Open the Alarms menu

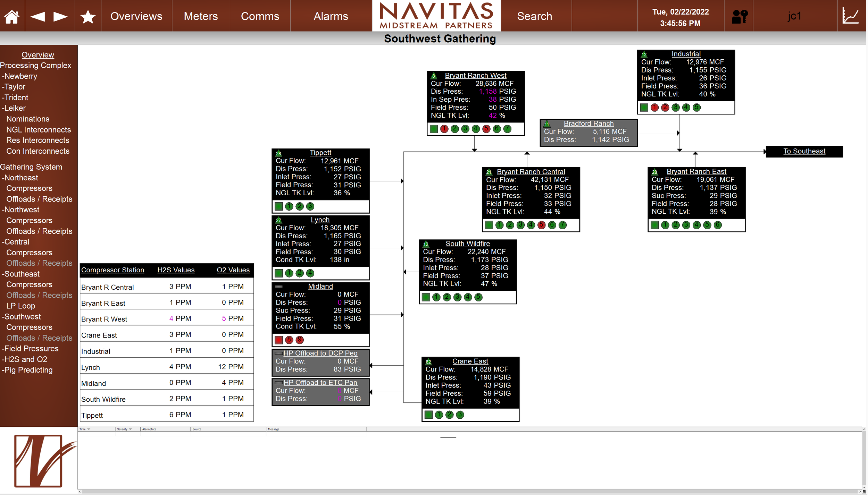pyautogui.click(x=331, y=16)
